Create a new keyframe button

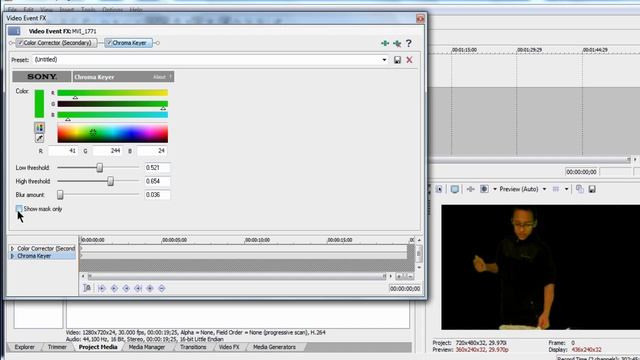[150, 288]
